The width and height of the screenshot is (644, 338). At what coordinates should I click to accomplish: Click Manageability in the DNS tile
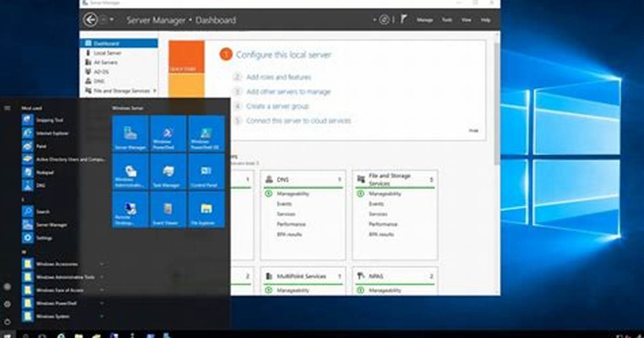[x=293, y=193]
